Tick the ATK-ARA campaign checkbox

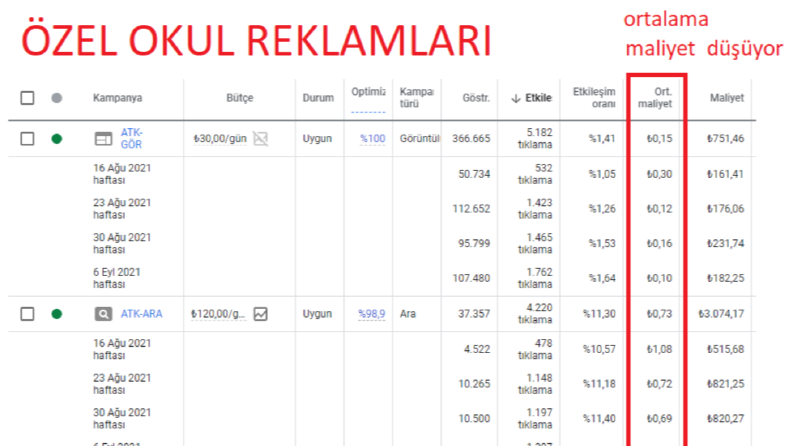click(27, 314)
